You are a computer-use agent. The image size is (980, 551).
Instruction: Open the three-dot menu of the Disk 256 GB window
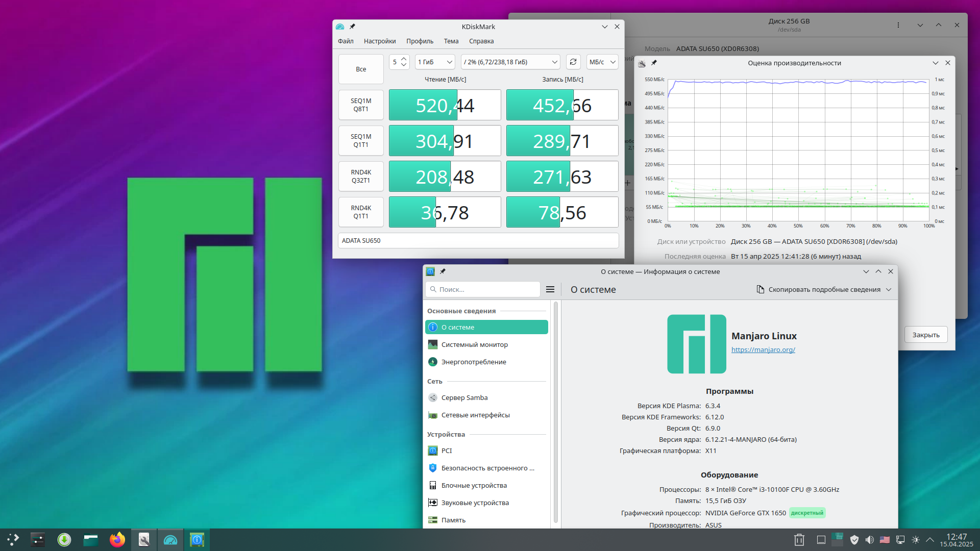898,25
